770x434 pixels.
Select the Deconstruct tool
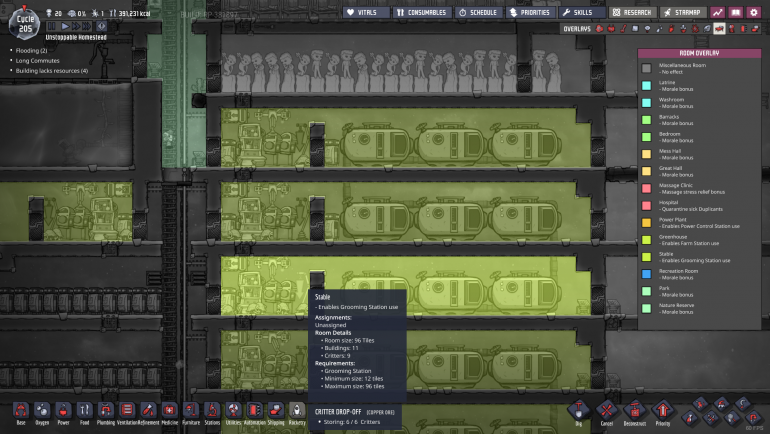[x=634, y=411]
